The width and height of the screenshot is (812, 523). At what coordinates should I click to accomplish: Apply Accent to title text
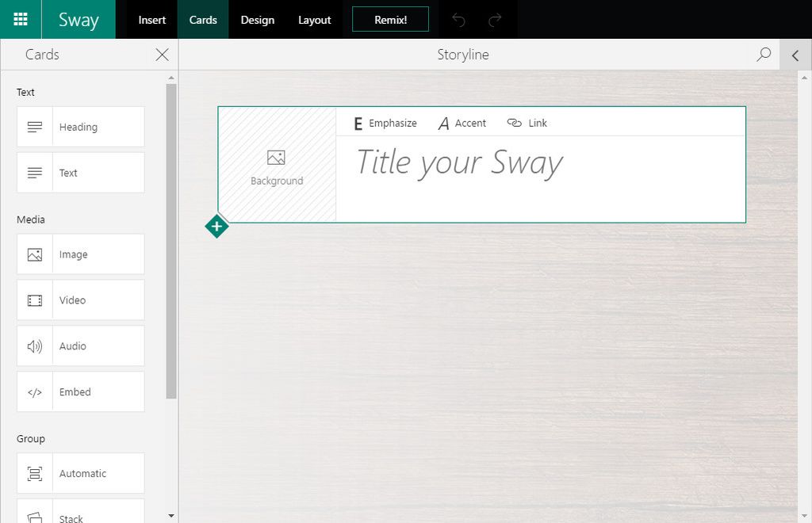[x=462, y=123]
